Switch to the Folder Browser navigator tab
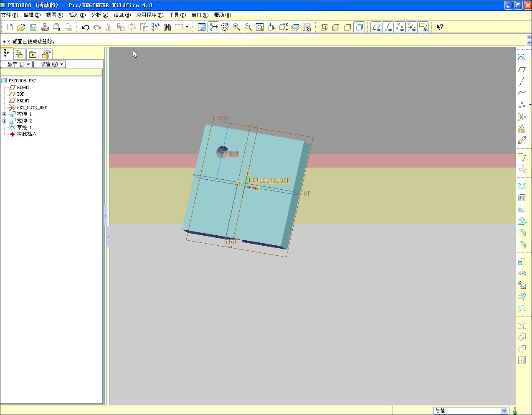The height and width of the screenshot is (415, 532). pyautogui.click(x=20, y=54)
